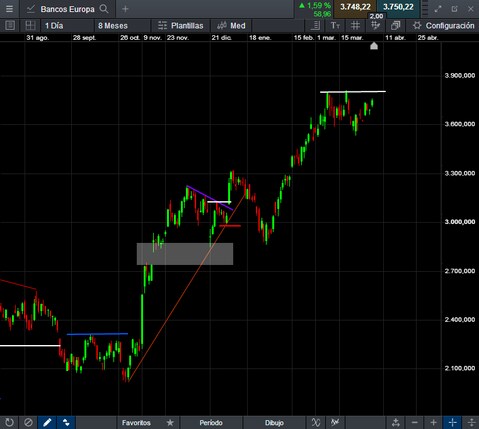This screenshot has height=429, width=479.
Task: Toggle the multi-chart layout icon
Action: tap(30, 25)
